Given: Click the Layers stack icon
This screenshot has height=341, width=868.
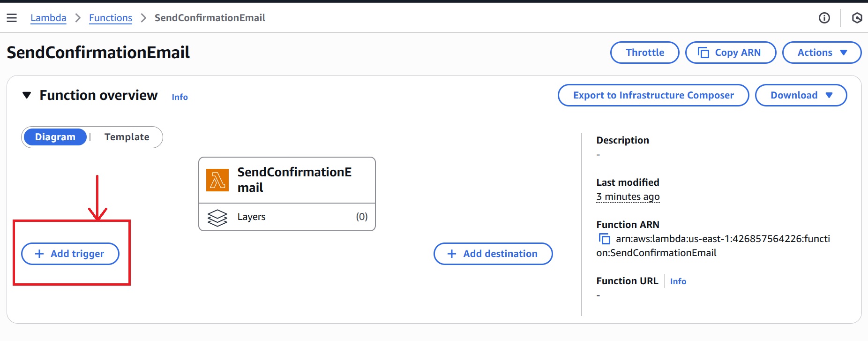Looking at the screenshot, I should (x=217, y=217).
